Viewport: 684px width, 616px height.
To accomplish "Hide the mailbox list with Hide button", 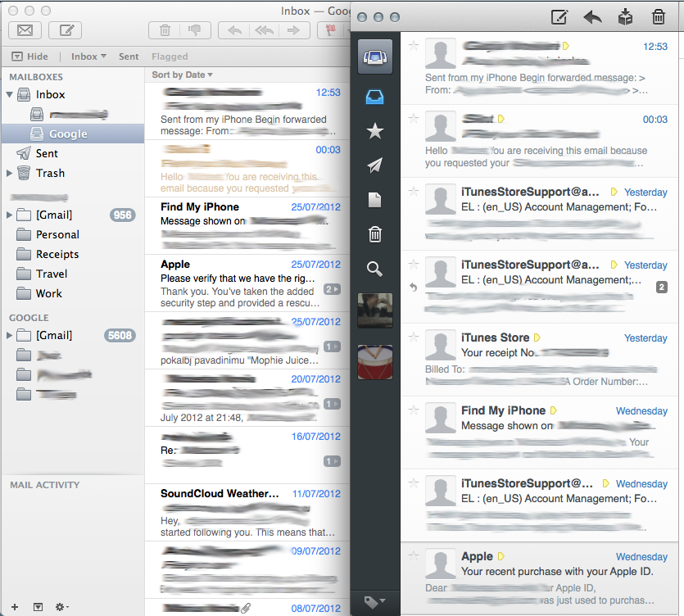I will pos(30,57).
